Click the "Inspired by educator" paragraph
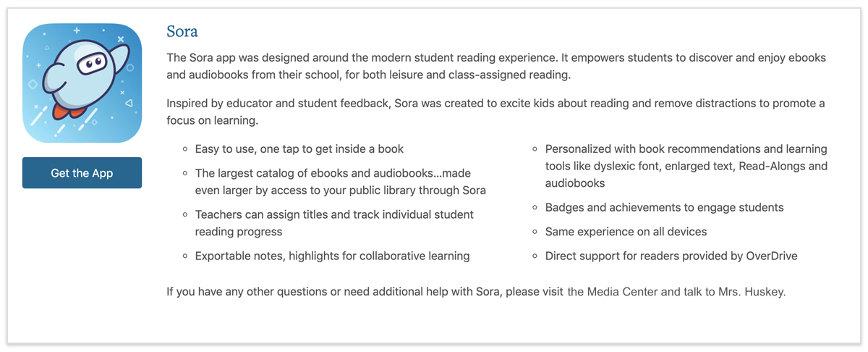 pos(495,112)
